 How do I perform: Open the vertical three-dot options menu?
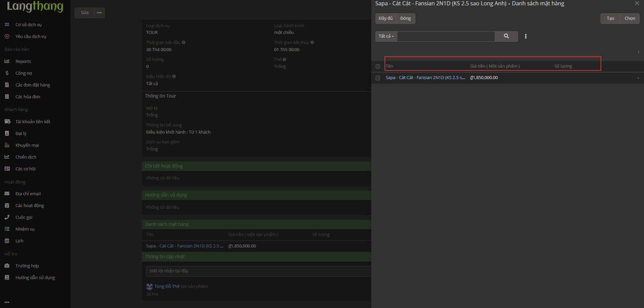coord(526,36)
